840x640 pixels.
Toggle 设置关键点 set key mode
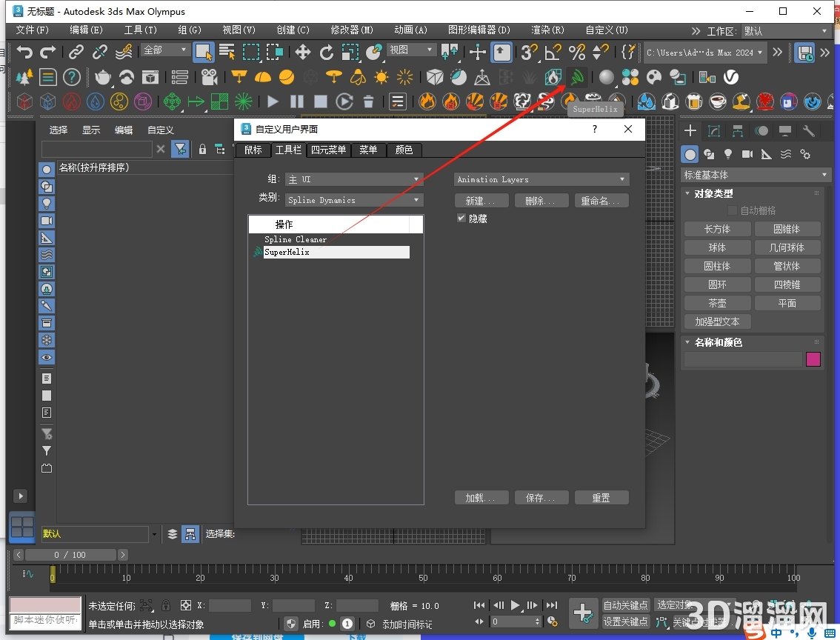[x=626, y=621]
